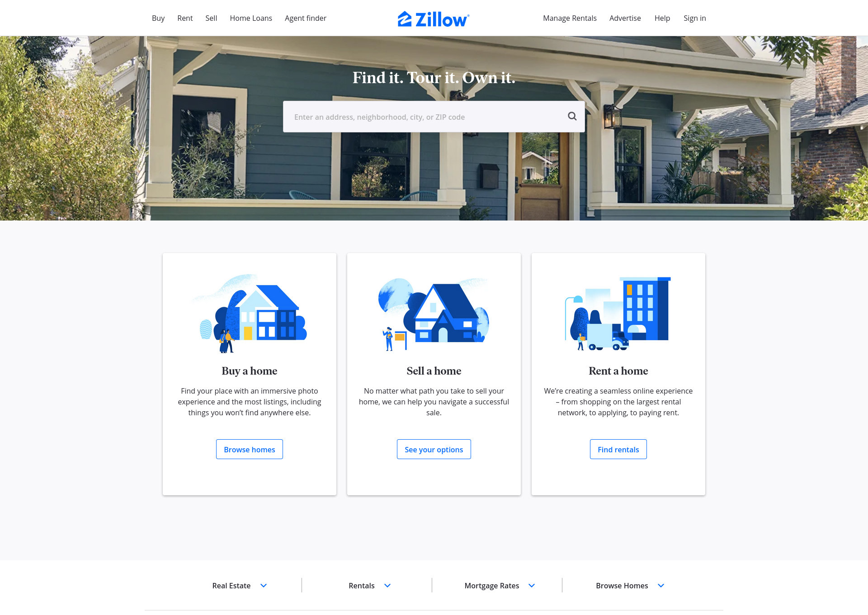Click the search magnifying glass icon
Screen dimensions: 868x615
pos(572,116)
